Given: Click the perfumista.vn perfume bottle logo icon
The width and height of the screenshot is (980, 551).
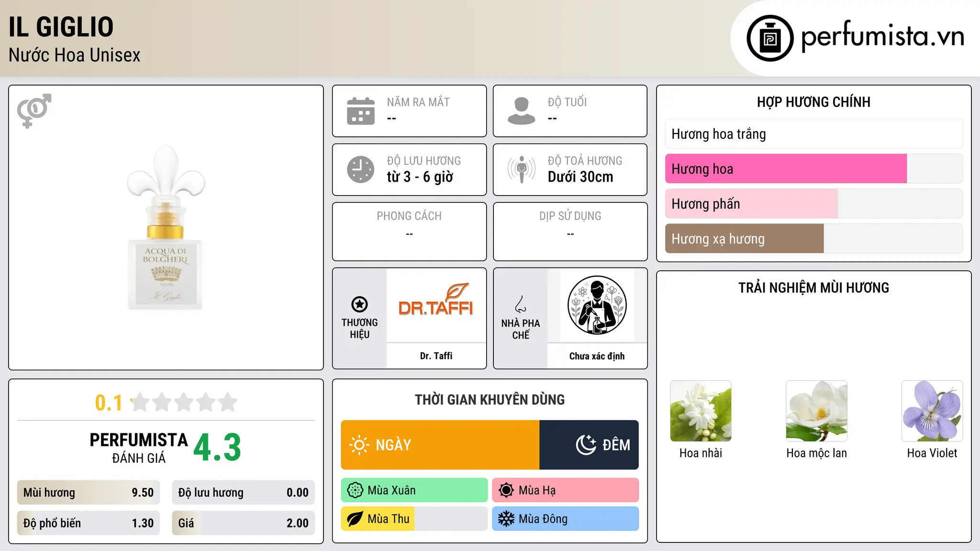Looking at the screenshot, I should coord(770,38).
